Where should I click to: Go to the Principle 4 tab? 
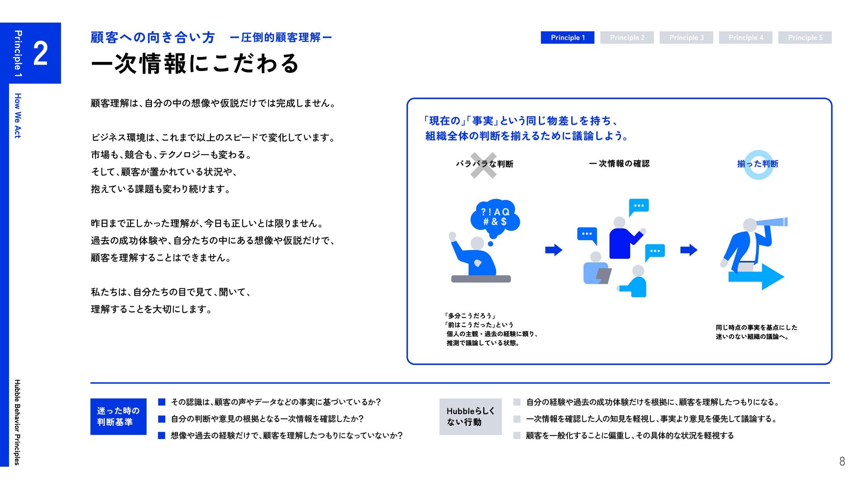point(745,38)
